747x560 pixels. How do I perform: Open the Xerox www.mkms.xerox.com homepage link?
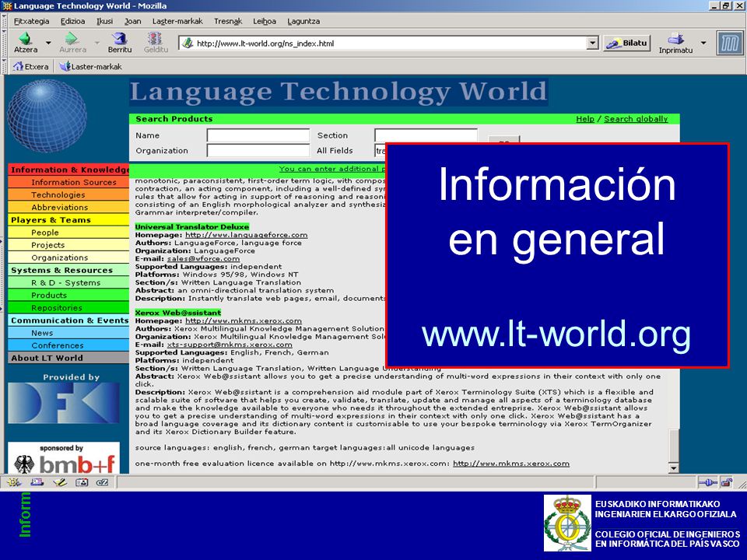pyautogui.click(x=244, y=321)
